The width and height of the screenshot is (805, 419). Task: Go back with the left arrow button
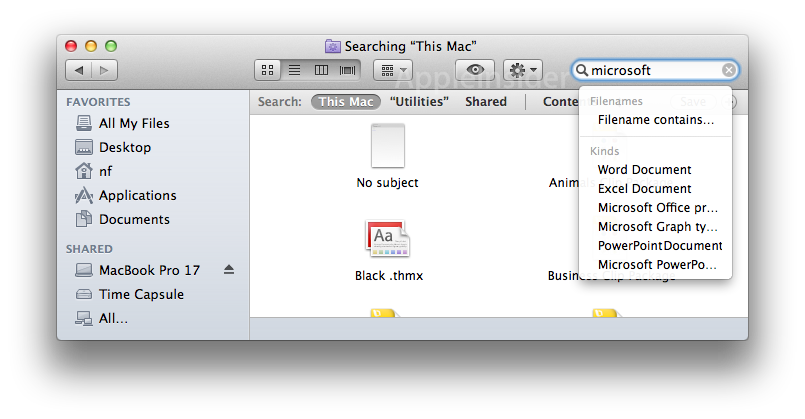tap(79, 70)
